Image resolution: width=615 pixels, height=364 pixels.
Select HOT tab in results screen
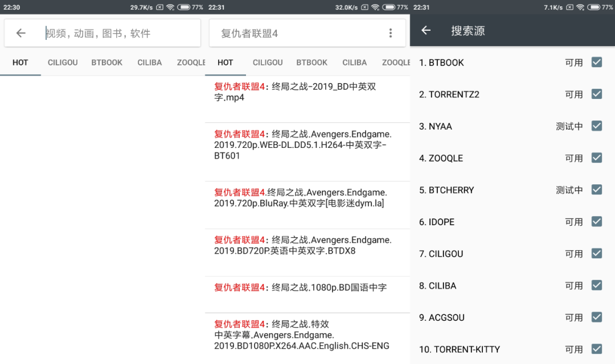(225, 63)
